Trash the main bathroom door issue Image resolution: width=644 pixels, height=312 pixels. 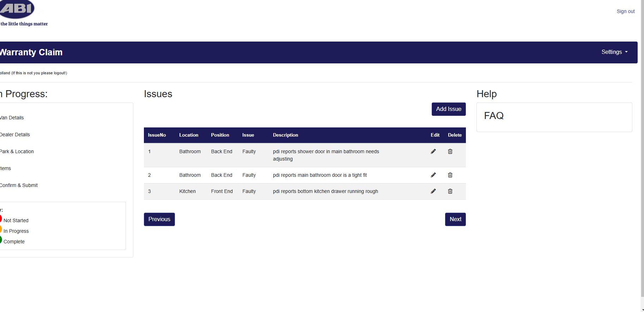coord(450,175)
